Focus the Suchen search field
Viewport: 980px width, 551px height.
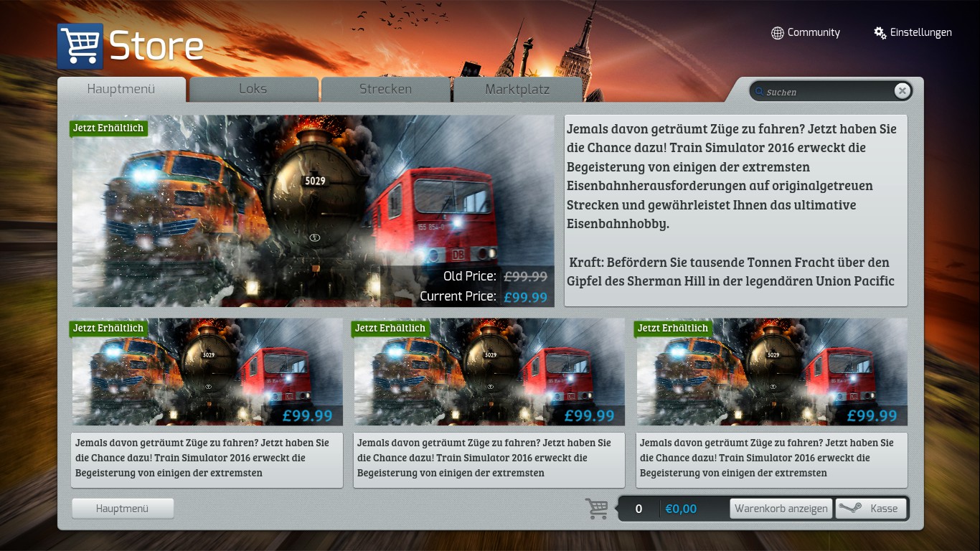click(x=831, y=91)
